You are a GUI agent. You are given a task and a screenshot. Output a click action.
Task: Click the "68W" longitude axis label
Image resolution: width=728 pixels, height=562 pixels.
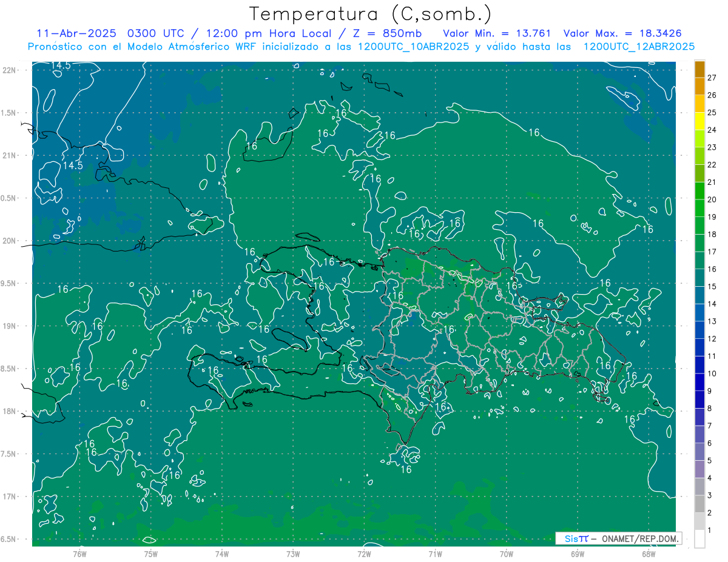649,554
